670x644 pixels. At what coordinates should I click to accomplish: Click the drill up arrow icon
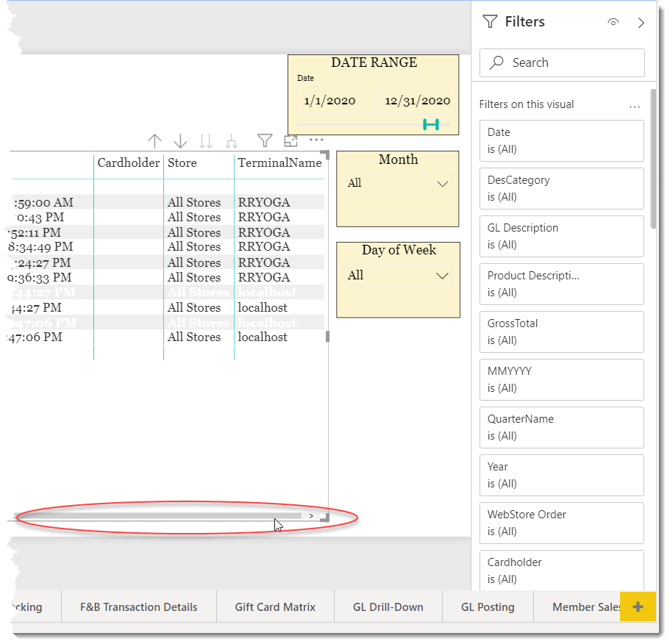pos(154,141)
